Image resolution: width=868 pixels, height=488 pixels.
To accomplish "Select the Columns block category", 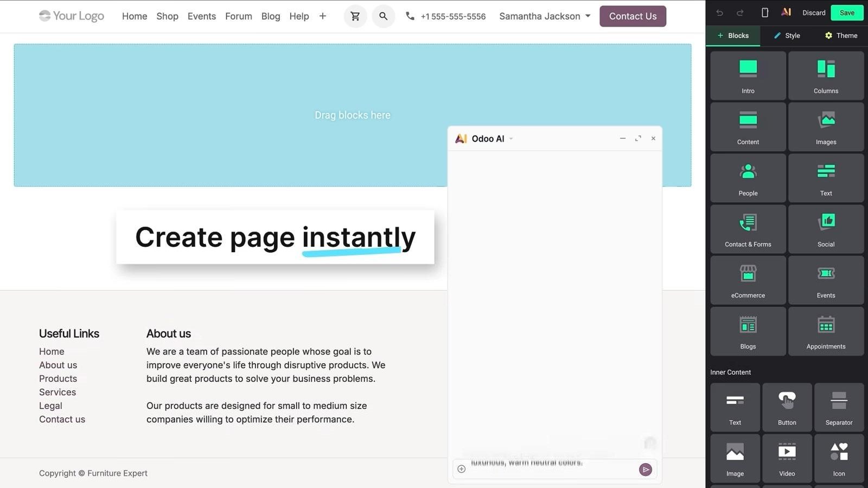I will pyautogui.click(x=826, y=76).
